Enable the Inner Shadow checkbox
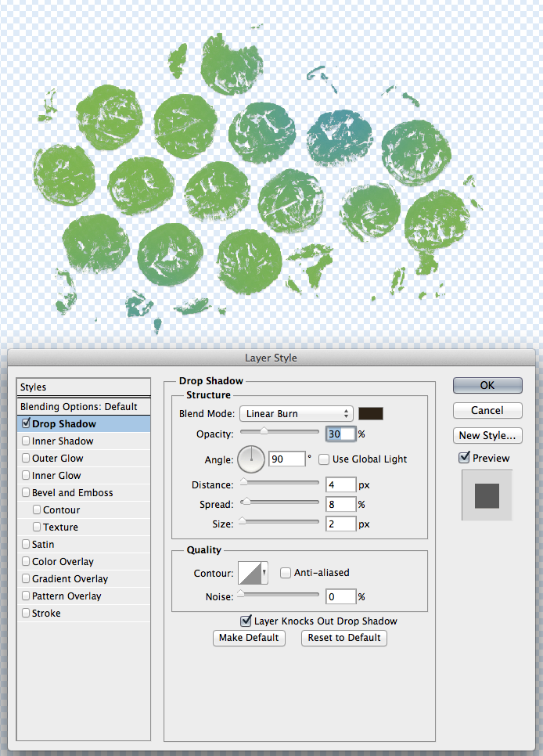Screen dimensions: 543x756 coord(26,441)
